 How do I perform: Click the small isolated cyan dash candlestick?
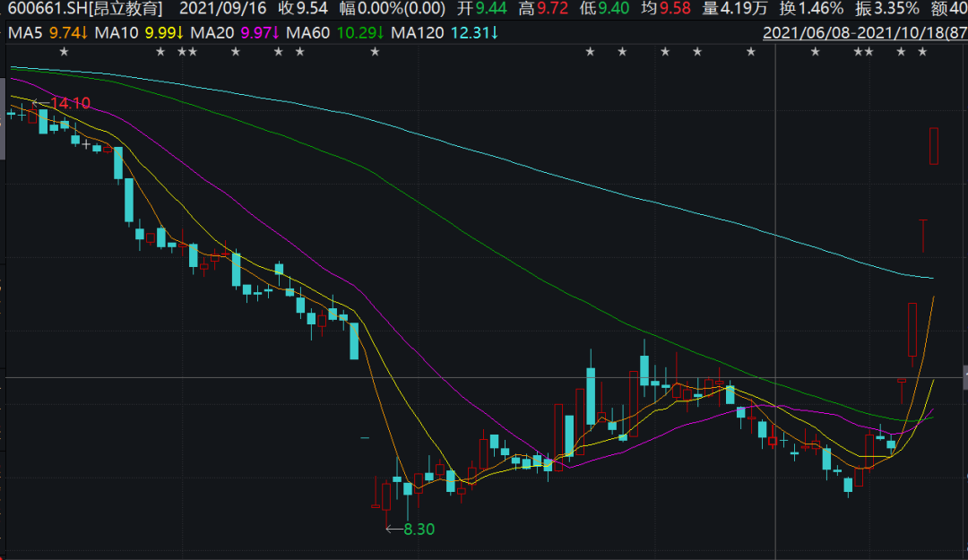pyautogui.click(x=365, y=438)
